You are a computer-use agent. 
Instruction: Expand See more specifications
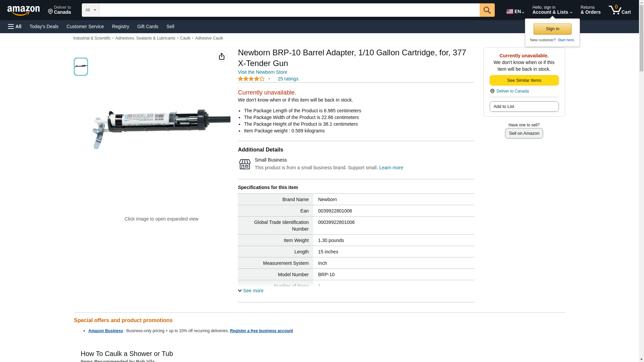click(251, 291)
